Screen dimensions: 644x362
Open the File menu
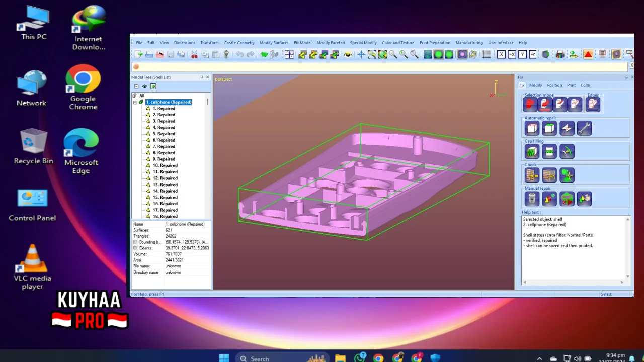click(139, 43)
